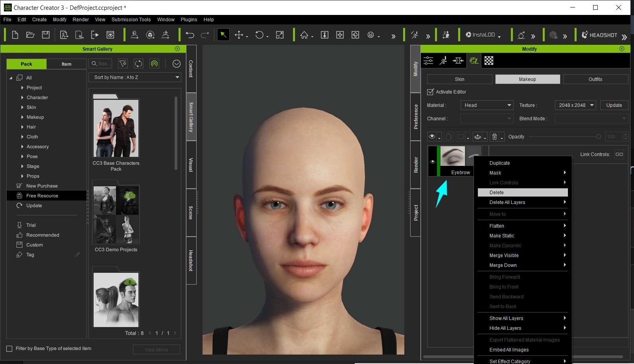Expand the Character tree node
The height and width of the screenshot is (364, 634).
(x=22, y=97)
